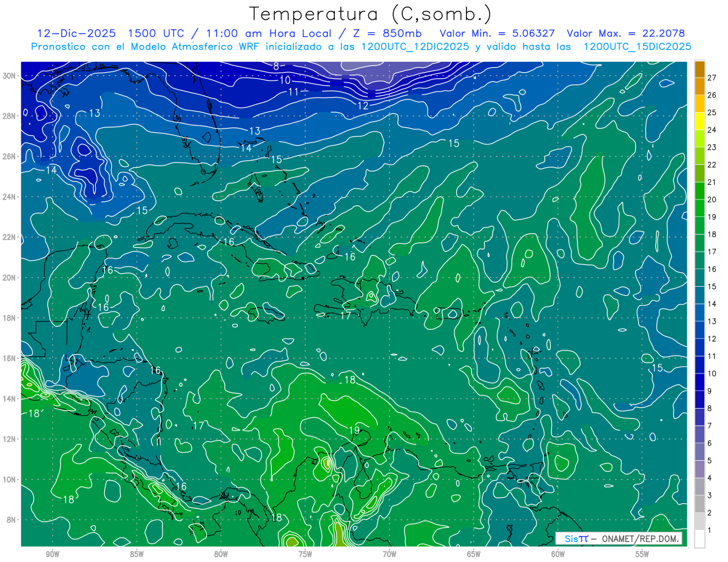
Task: Click the "8N" latitude axis label
Action: (x=12, y=520)
